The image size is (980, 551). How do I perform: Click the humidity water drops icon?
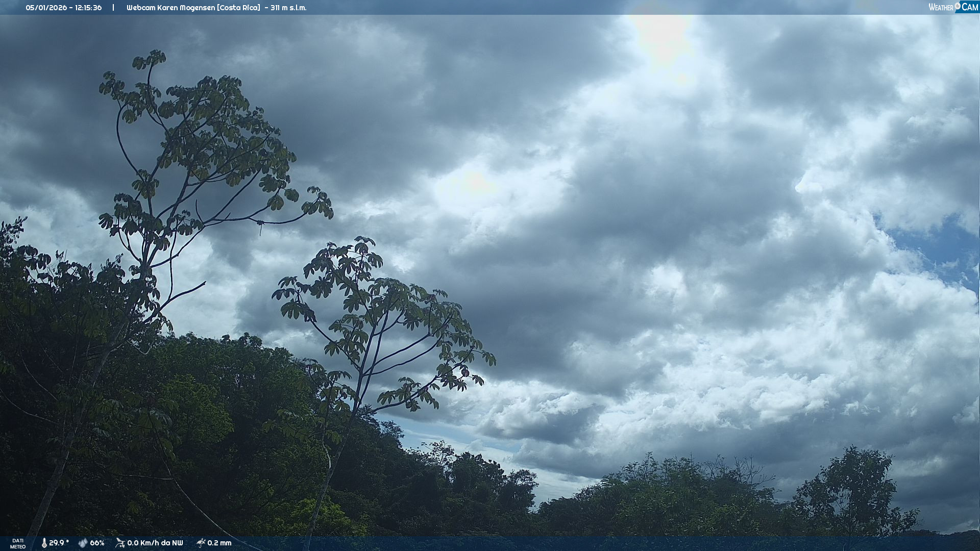pos(83,543)
